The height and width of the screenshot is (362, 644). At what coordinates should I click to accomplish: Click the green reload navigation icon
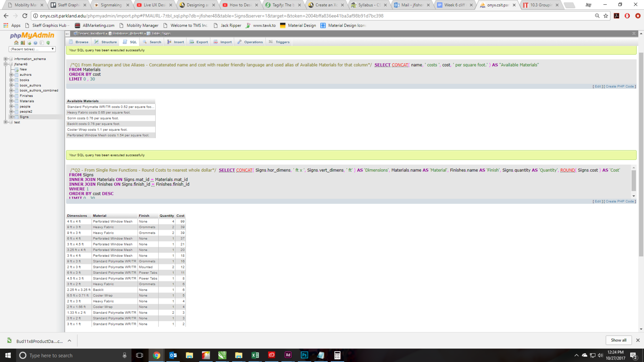48,43
